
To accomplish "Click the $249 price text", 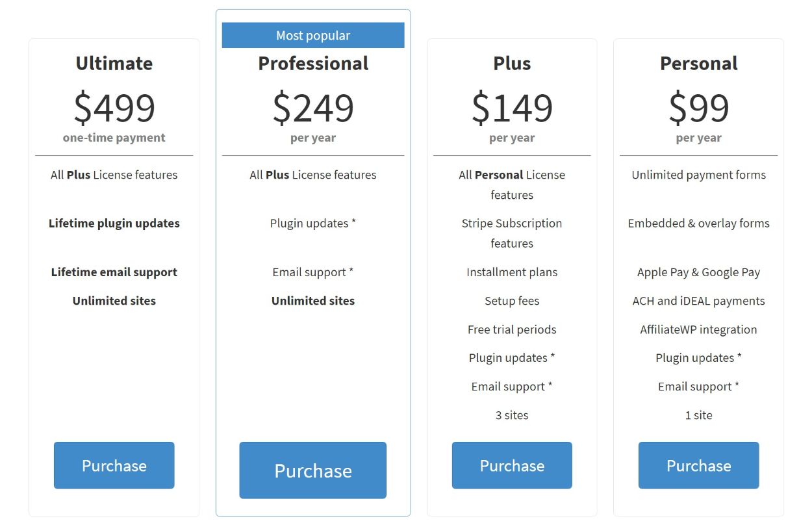I will coord(312,108).
